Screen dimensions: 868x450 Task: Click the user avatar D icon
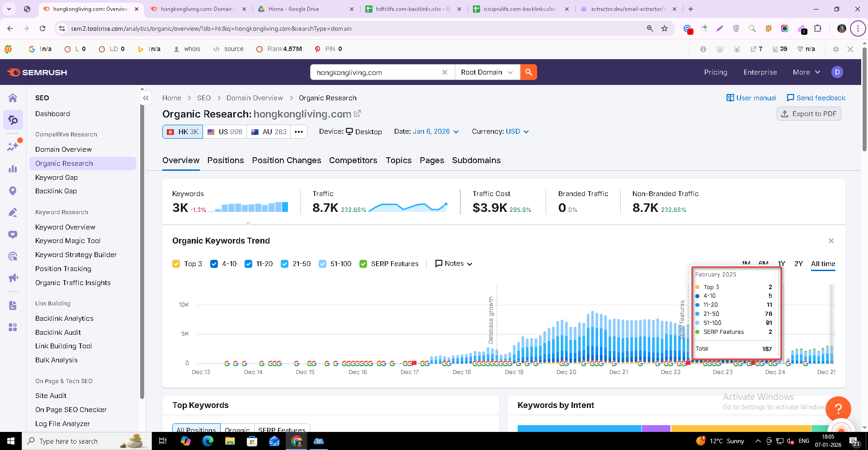click(837, 72)
